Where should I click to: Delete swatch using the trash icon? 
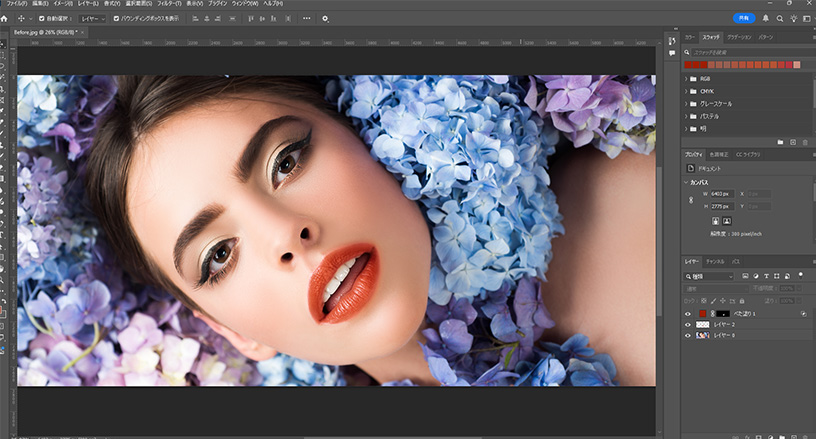[x=805, y=142]
